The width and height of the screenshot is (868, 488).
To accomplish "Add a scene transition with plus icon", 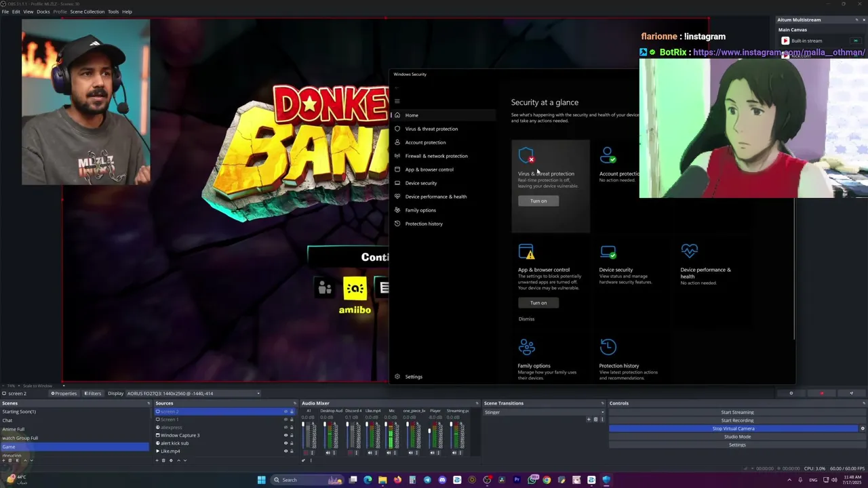I will (589, 420).
